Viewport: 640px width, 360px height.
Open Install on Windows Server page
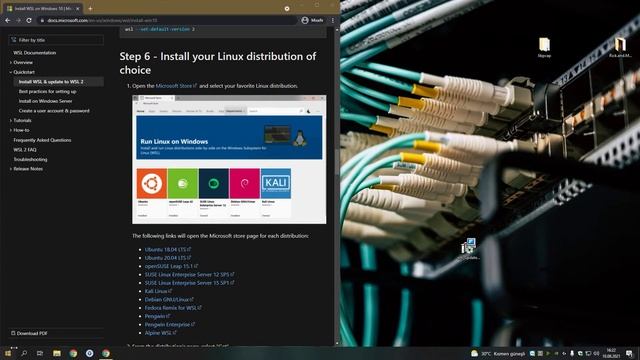click(45, 101)
